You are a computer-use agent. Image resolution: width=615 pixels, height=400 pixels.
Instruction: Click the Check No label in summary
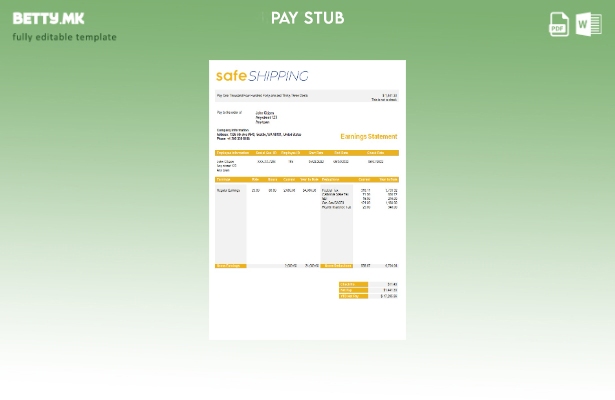tap(348, 284)
